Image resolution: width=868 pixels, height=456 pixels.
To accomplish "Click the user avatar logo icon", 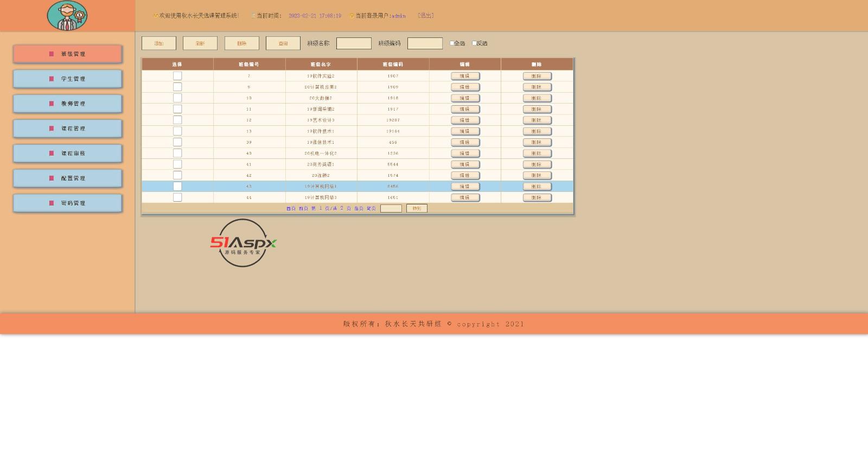I will (x=67, y=16).
